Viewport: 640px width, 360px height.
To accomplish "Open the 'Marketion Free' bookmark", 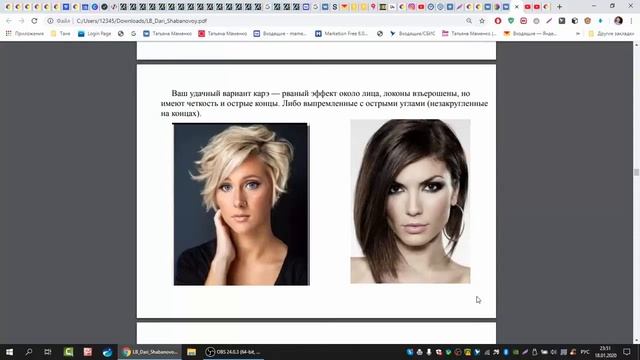I will click(x=341, y=33).
